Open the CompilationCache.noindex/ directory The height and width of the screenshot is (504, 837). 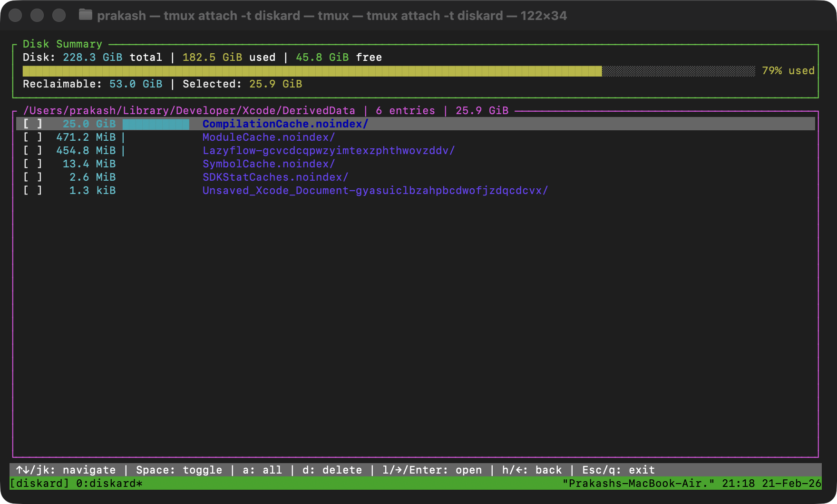285,124
